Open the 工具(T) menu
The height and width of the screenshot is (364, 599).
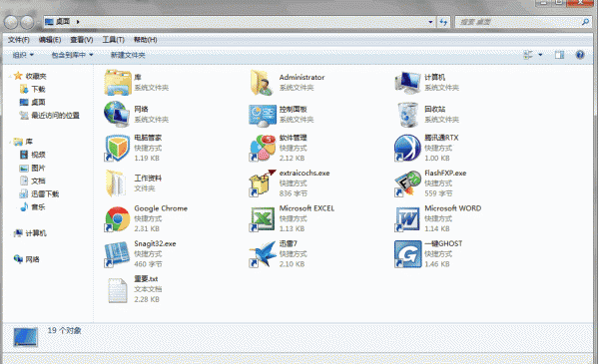click(114, 40)
